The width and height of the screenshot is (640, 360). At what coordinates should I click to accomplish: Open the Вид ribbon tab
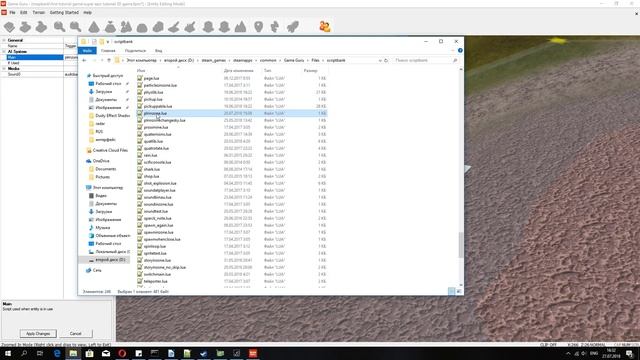(158, 51)
